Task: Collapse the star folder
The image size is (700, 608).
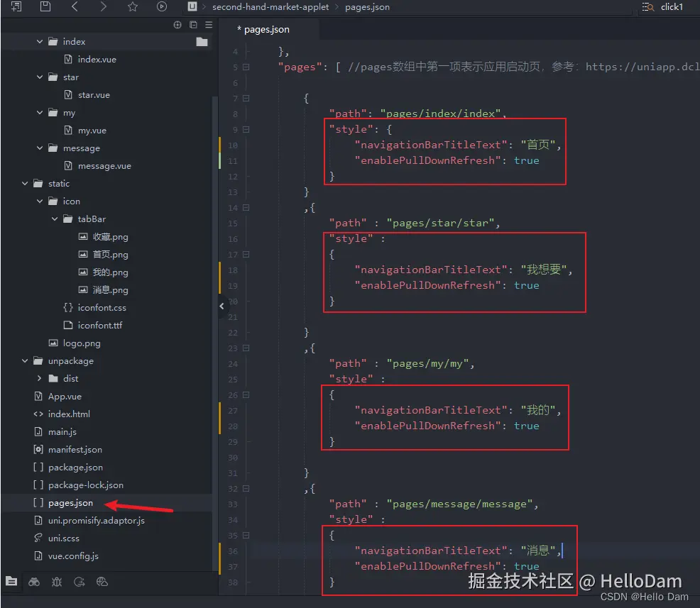Action: [x=39, y=77]
